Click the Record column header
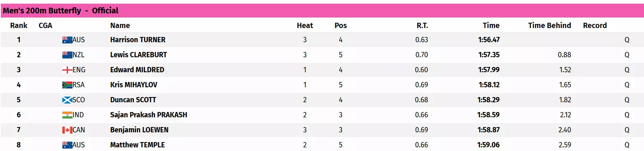 (x=595, y=26)
